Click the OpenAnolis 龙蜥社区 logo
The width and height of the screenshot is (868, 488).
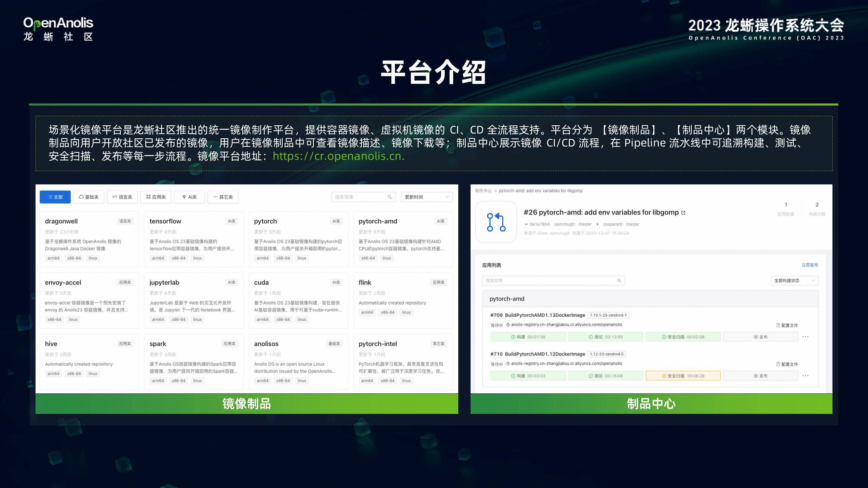58,29
